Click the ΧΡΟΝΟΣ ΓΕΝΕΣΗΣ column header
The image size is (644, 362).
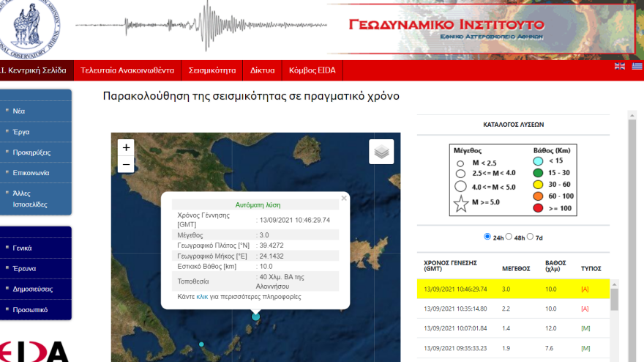click(450, 266)
